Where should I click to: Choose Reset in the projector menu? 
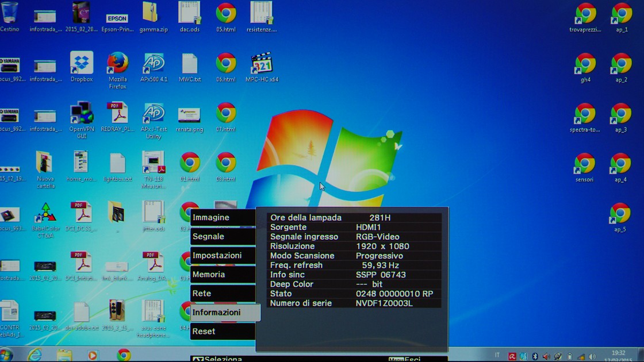pos(223,331)
